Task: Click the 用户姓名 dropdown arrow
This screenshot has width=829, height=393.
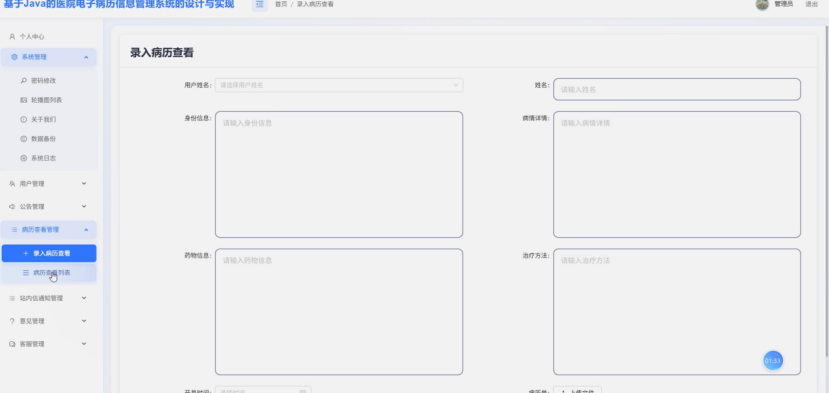Action: [456, 85]
